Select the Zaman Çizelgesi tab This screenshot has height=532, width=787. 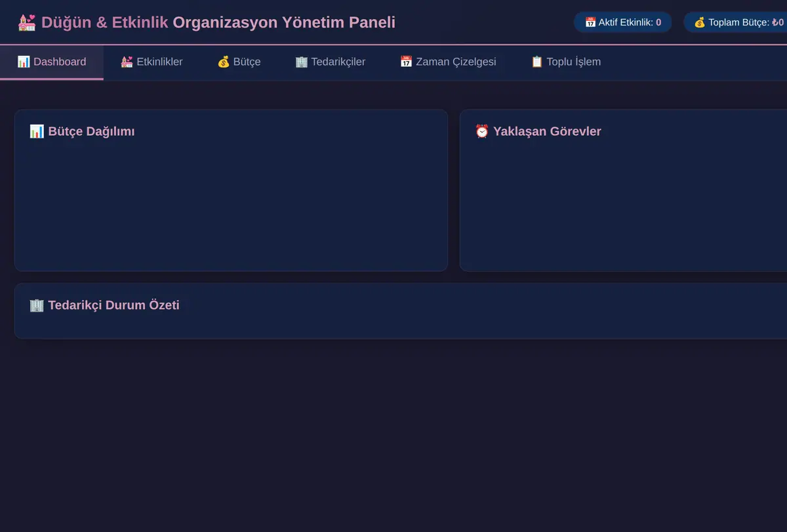point(448,62)
